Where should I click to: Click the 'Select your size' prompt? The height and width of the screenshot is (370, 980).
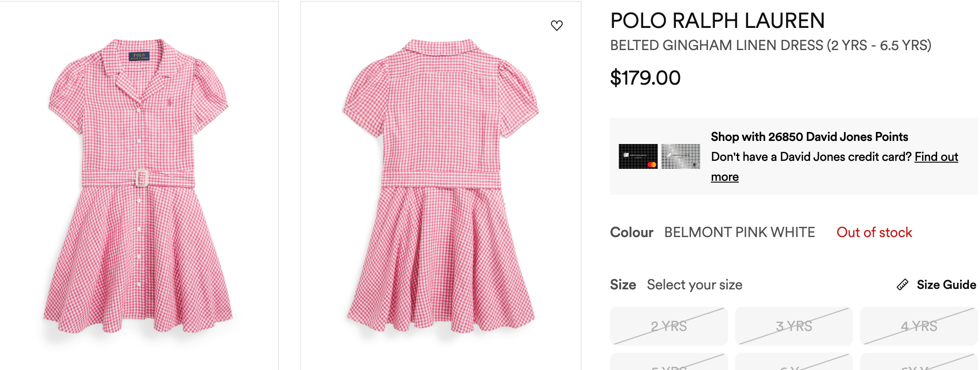pos(694,284)
